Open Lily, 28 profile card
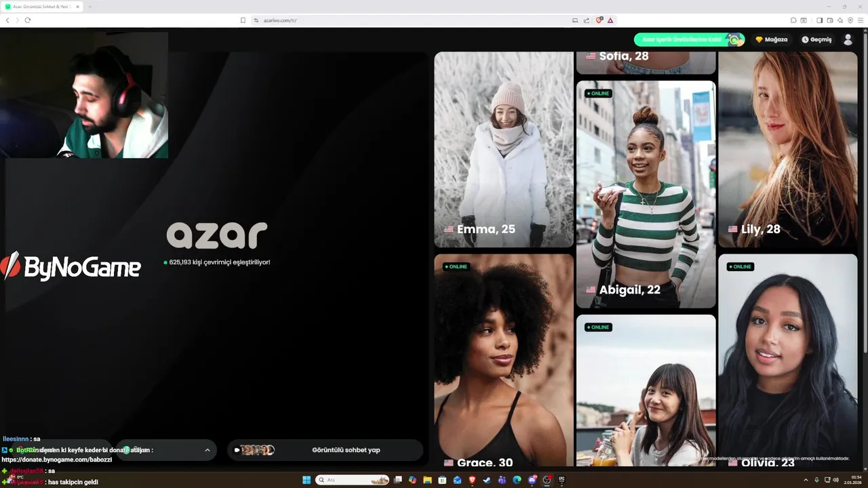Image resolution: width=868 pixels, height=488 pixels. pyautogui.click(x=788, y=150)
